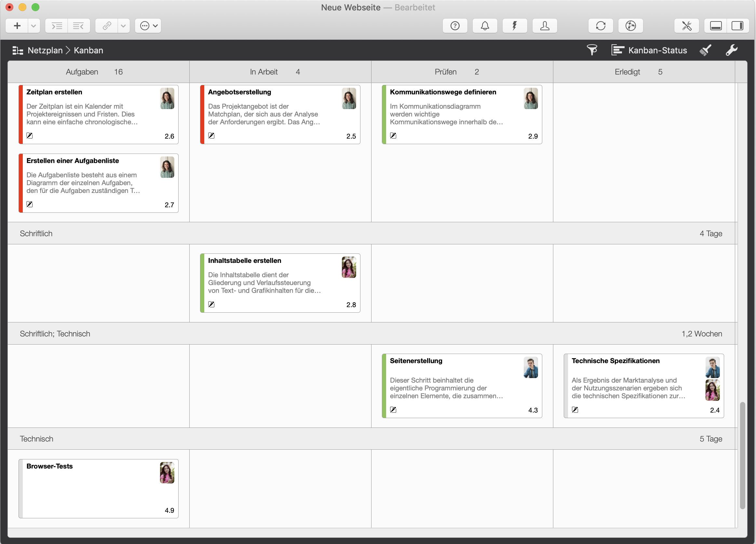756x544 pixels.
Task: Click the paintbrush styles icon
Action: [x=705, y=50]
